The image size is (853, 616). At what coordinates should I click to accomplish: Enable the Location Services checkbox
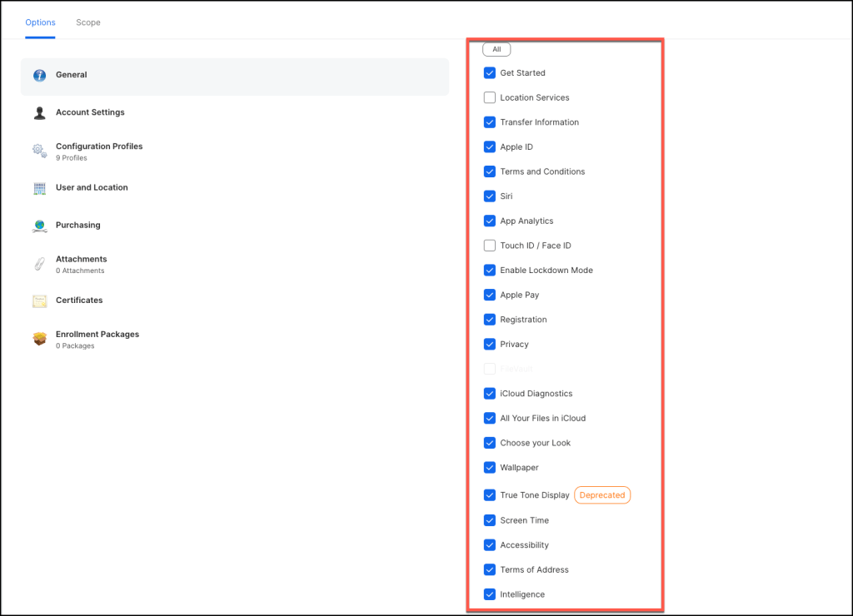(490, 97)
